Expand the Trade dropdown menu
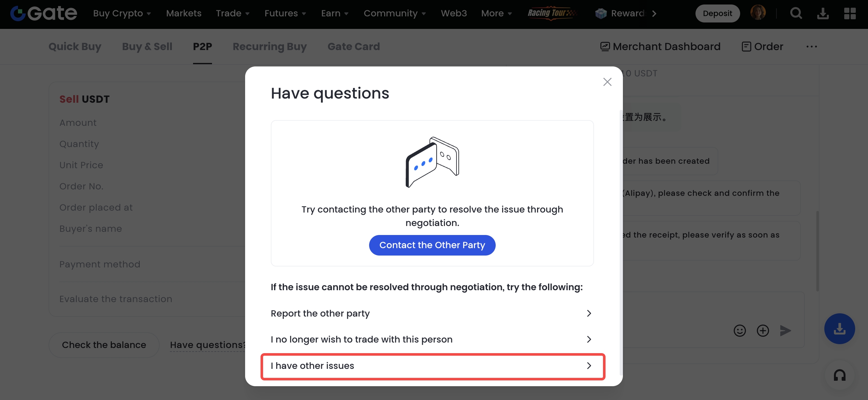Image resolution: width=868 pixels, height=400 pixels. pyautogui.click(x=233, y=13)
